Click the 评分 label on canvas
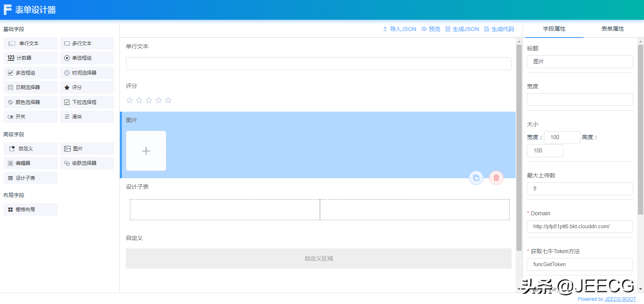 pyautogui.click(x=132, y=86)
